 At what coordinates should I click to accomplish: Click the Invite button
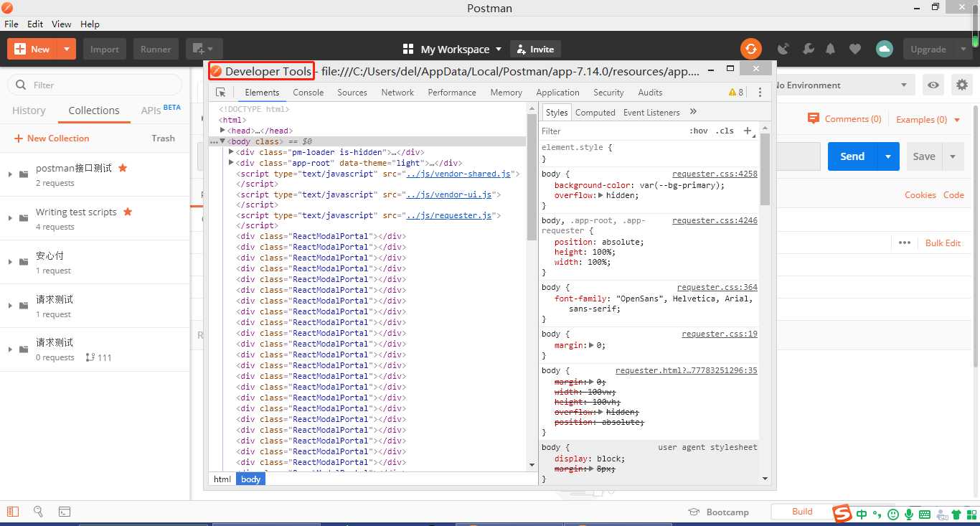[535, 49]
